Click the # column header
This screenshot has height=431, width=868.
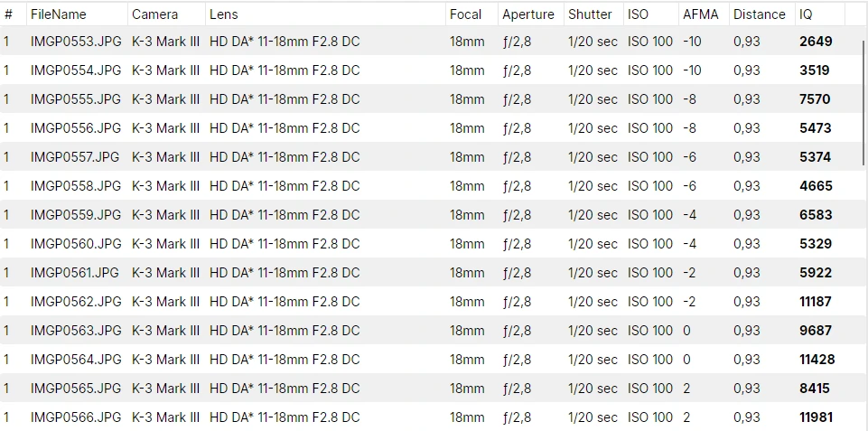click(8, 14)
